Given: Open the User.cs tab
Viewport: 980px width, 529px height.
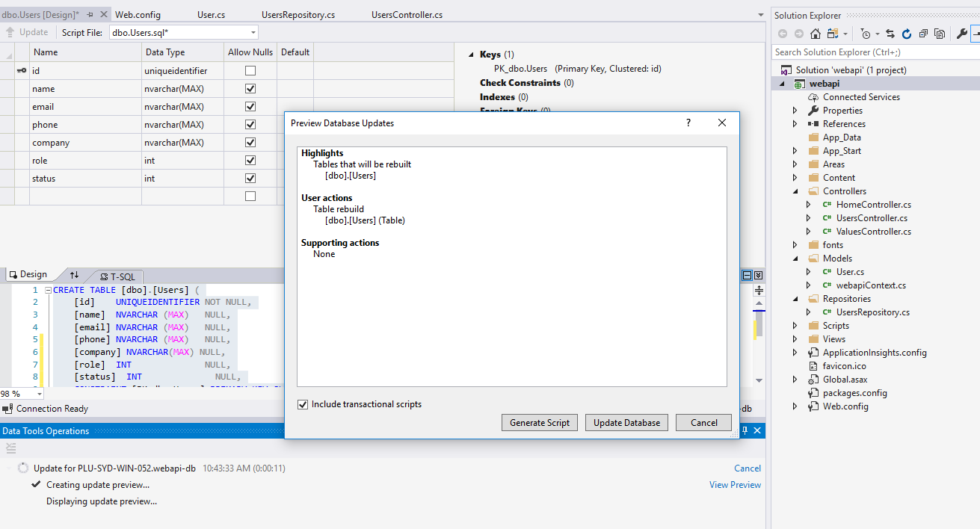Looking at the screenshot, I should coord(211,14).
